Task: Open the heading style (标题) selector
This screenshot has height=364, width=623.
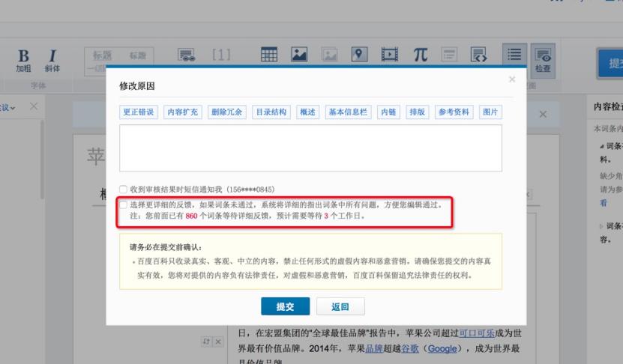Action: click(119, 61)
